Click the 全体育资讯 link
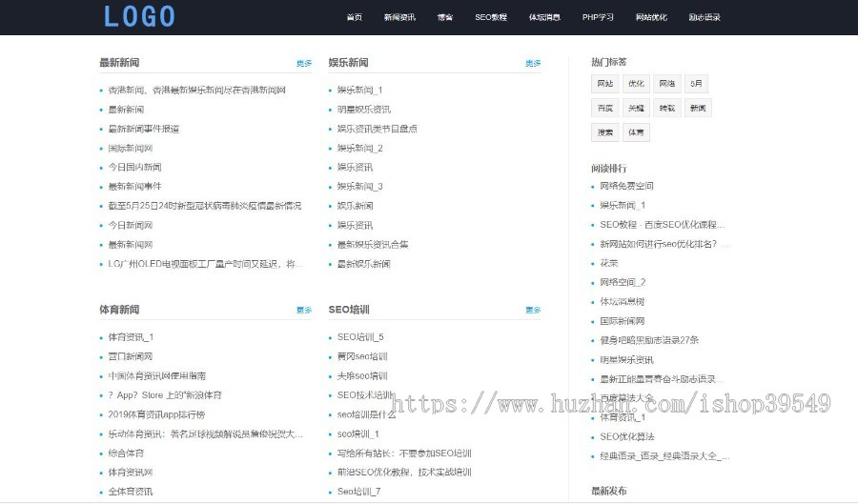Image resolution: width=858 pixels, height=504 pixels. coord(131,492)
